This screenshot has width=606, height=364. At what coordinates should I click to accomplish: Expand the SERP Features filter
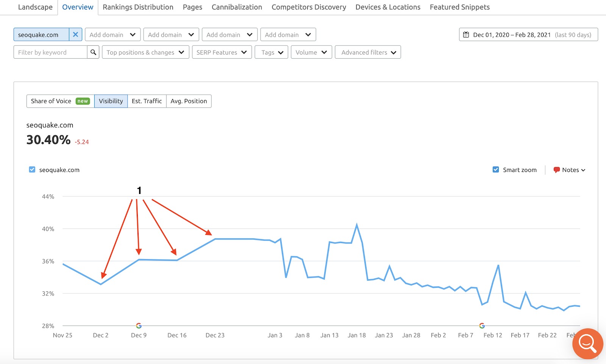[x=222, y=52]
